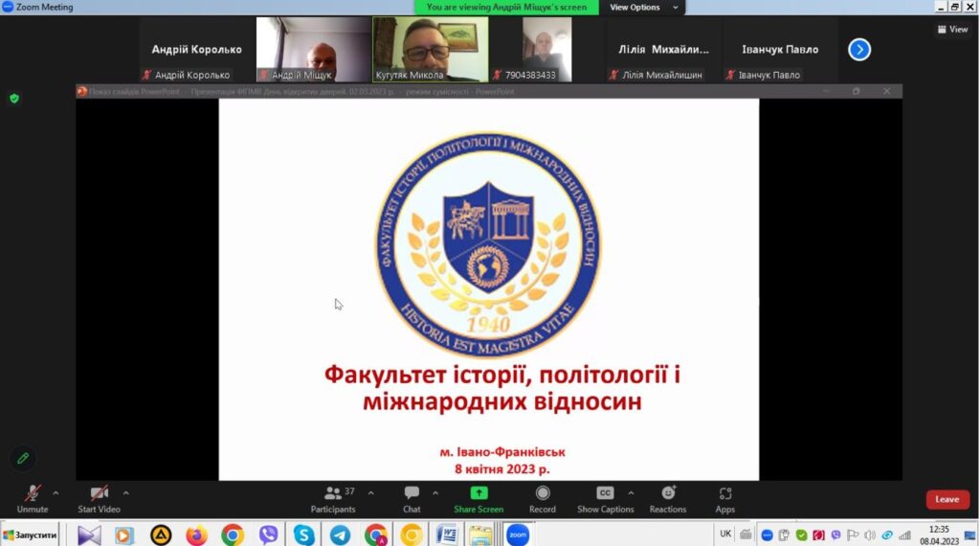Open the green annotation pencil tool
The height and width of the screenshot is (546, 980).
click(23, 458)
